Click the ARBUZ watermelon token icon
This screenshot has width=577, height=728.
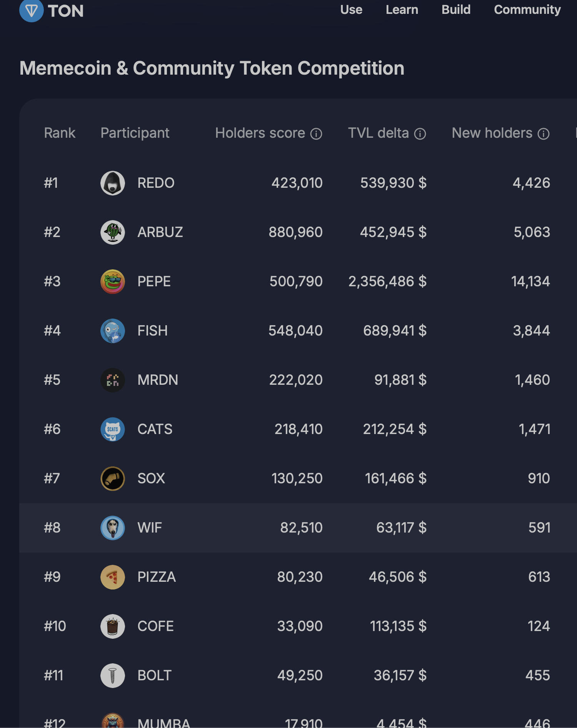tap(113, 232)
